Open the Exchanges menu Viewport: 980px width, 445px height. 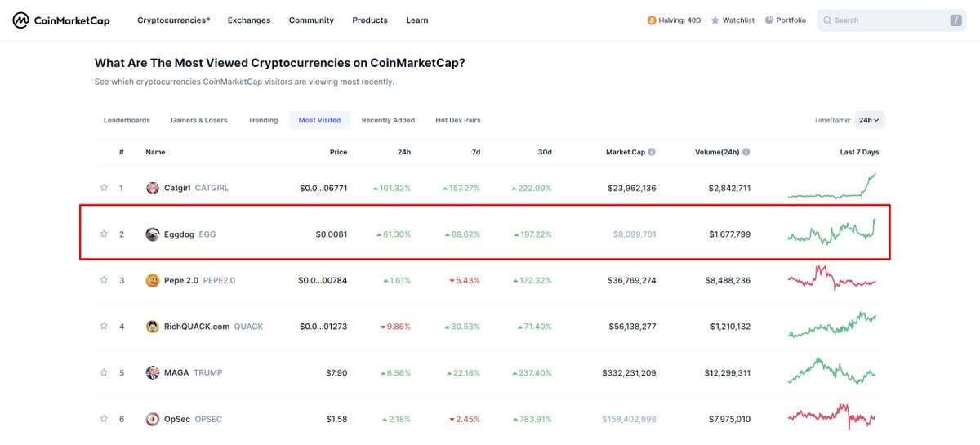click(249, 20)
